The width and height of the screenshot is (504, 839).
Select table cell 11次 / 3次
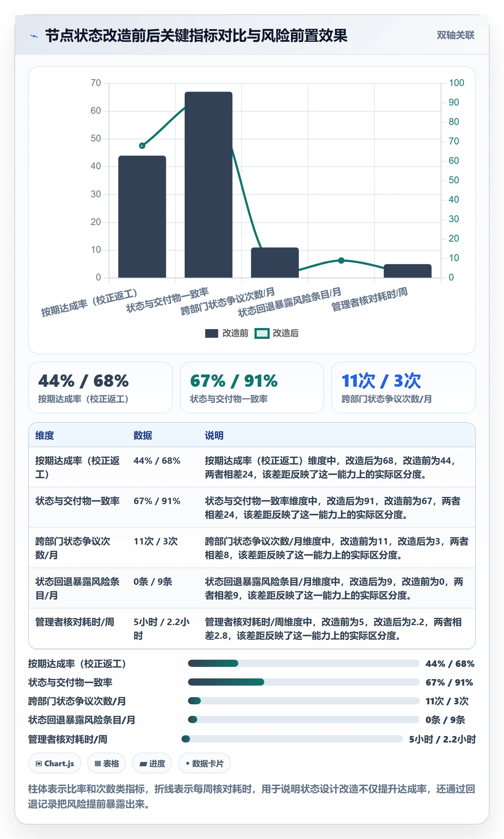[156, 541]
